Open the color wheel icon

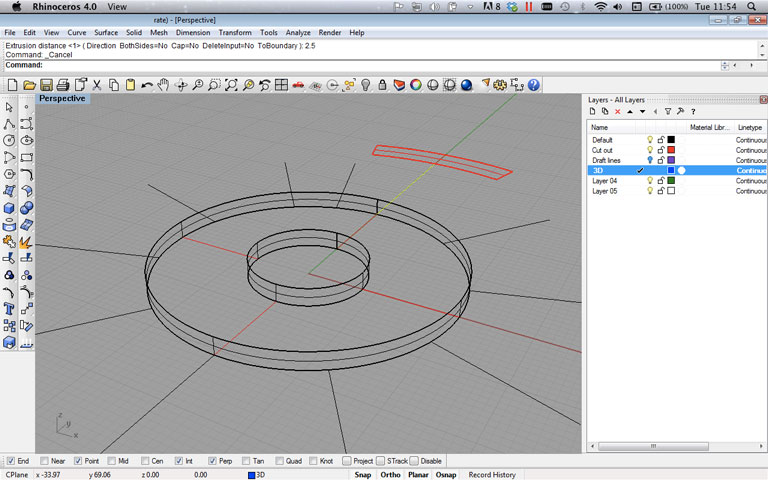(415, 85)
